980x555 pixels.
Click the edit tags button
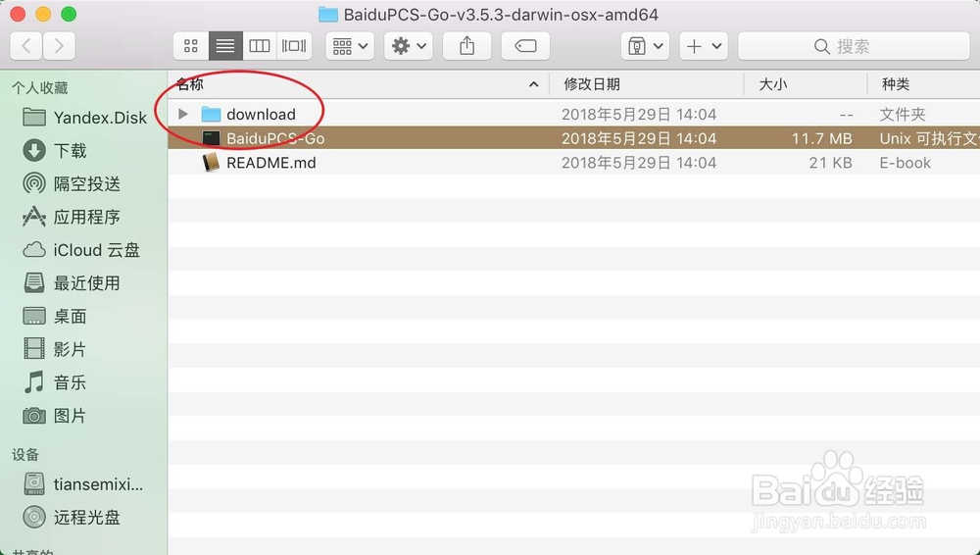(x=525, y=46)
